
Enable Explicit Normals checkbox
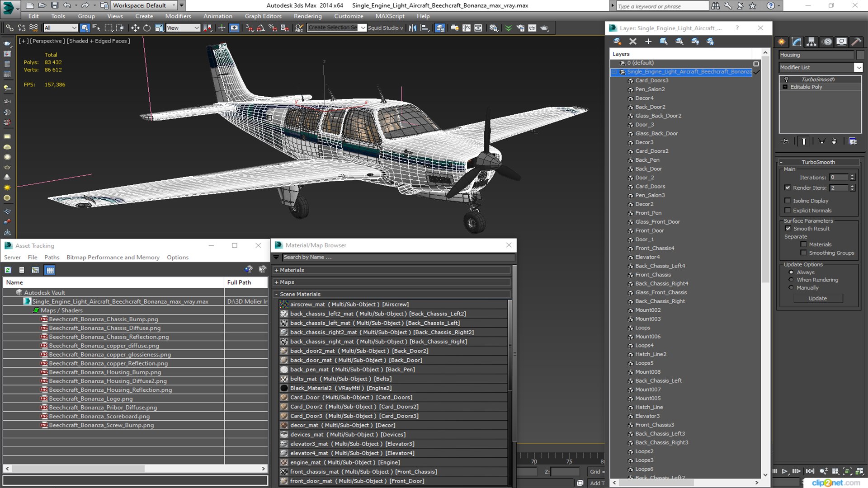[788, 211]
